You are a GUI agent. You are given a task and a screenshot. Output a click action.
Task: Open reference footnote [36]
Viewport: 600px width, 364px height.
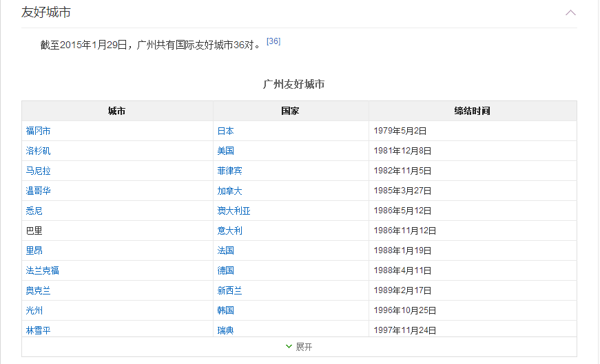coord(273,41)
